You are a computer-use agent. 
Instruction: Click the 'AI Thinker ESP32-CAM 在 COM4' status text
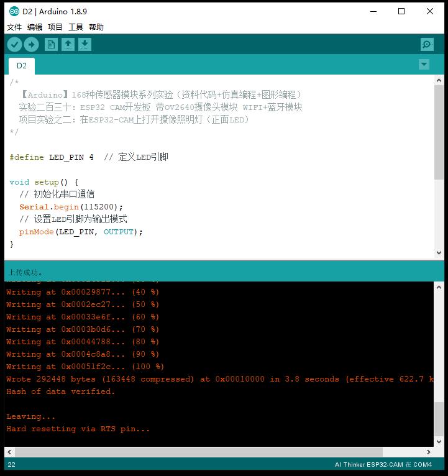point(383,464)
